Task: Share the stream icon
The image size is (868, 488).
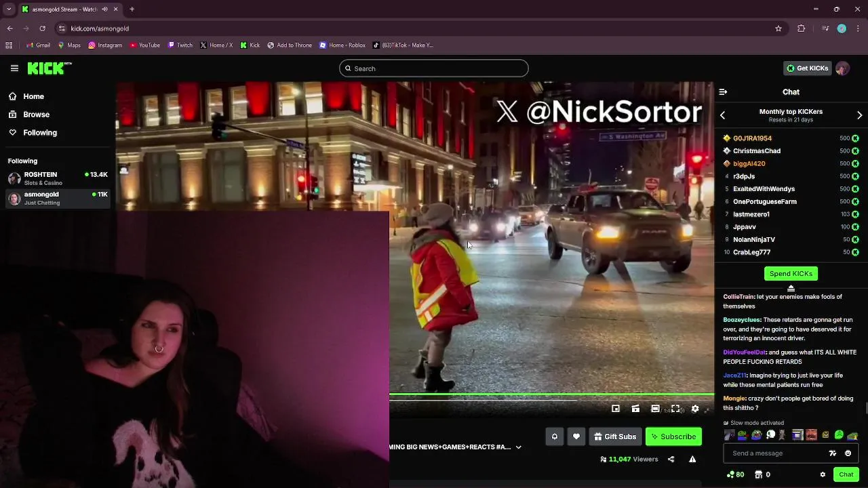Action: [671, 459]
